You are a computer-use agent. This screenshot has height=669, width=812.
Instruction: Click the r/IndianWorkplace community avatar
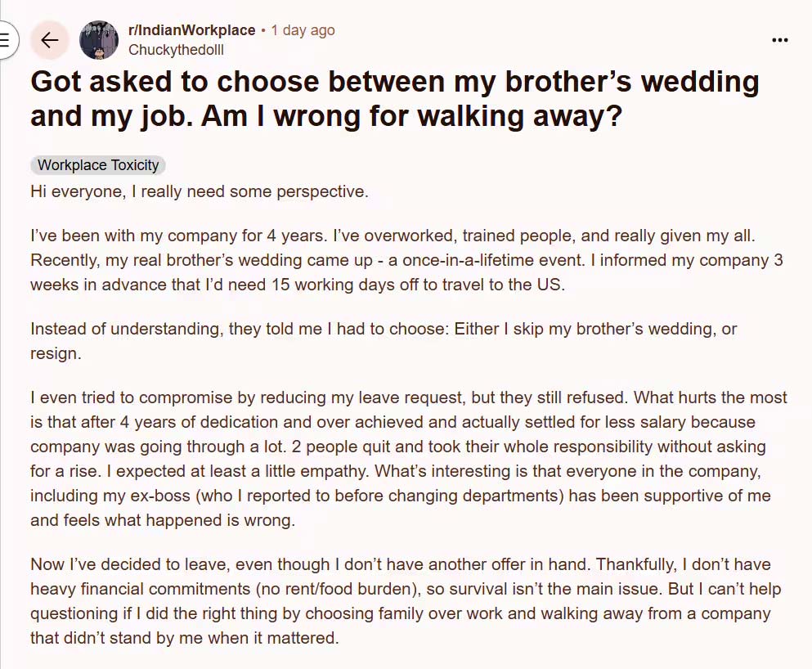(x=99, y=40)
